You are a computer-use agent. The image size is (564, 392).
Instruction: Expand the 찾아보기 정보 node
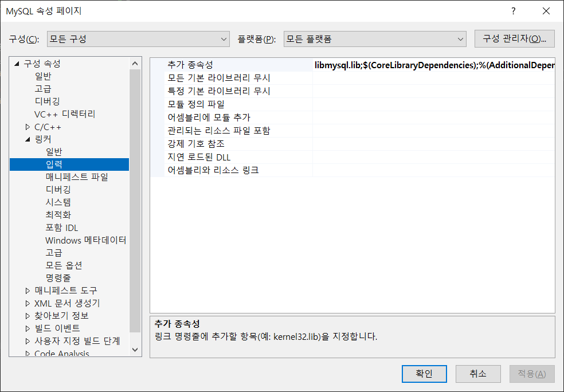tap(28, 316)
